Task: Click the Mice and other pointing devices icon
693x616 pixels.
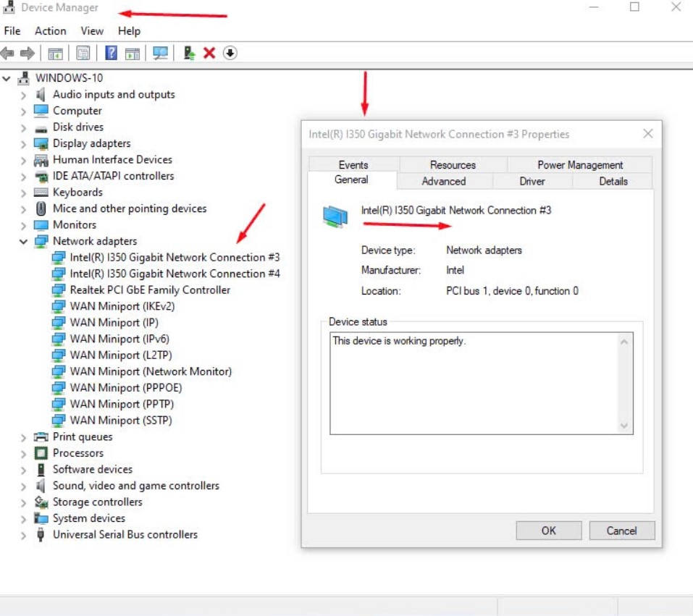Action: pyautogui.click(x=41, y=208)
